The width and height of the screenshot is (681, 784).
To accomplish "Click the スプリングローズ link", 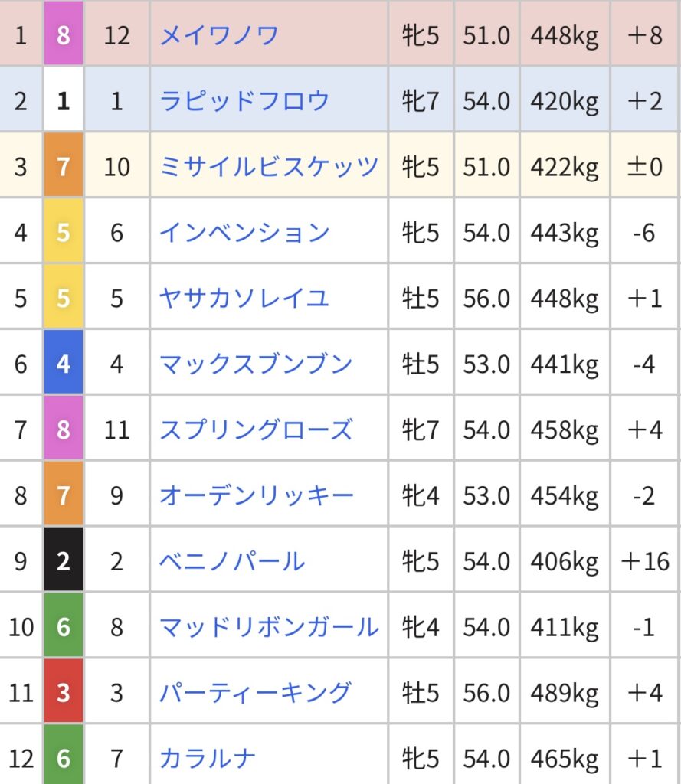I will (x=256, y=430).
